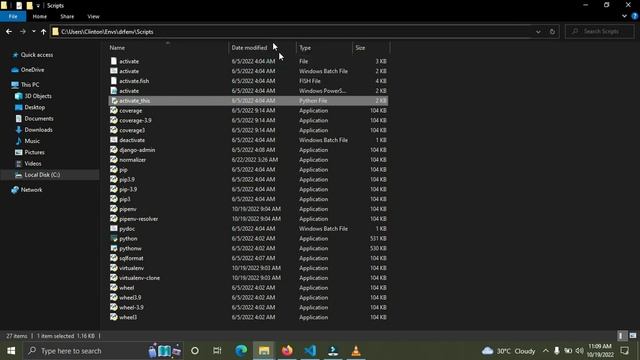Select the python application icon

114,238
